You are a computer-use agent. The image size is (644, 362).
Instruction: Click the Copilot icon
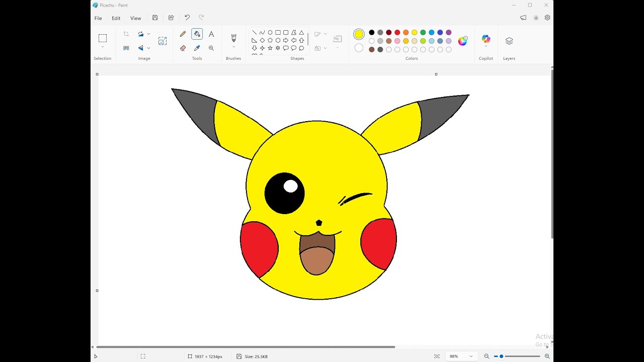(486, 39)
